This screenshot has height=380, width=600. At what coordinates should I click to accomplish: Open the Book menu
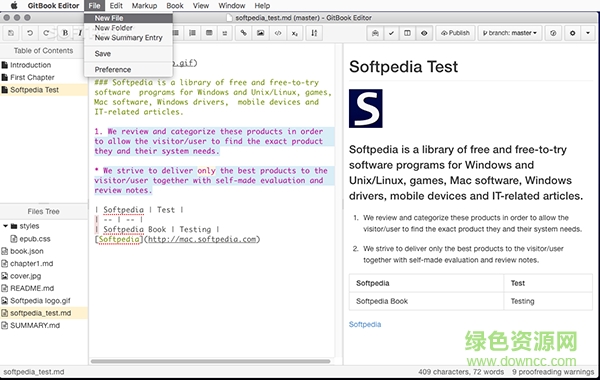tap(175, 6)
